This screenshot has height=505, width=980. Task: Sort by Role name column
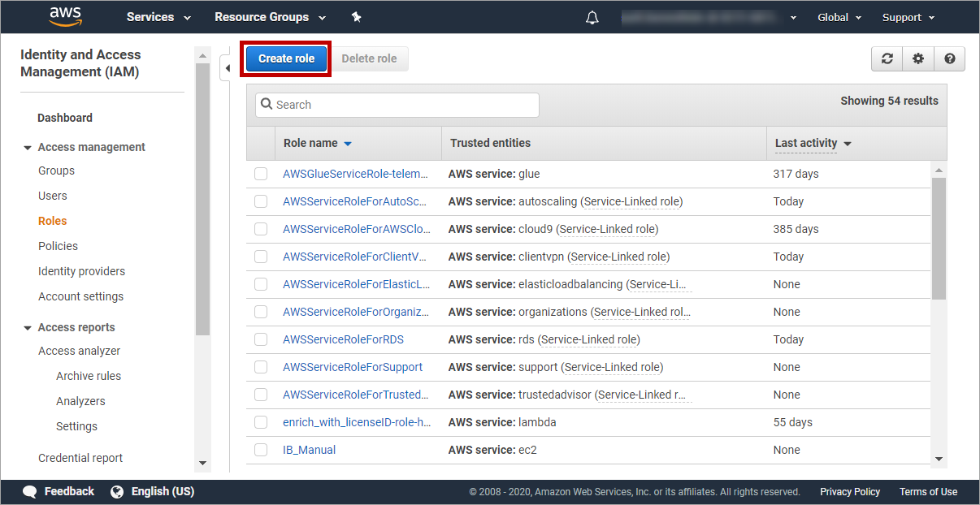point(318,143)
